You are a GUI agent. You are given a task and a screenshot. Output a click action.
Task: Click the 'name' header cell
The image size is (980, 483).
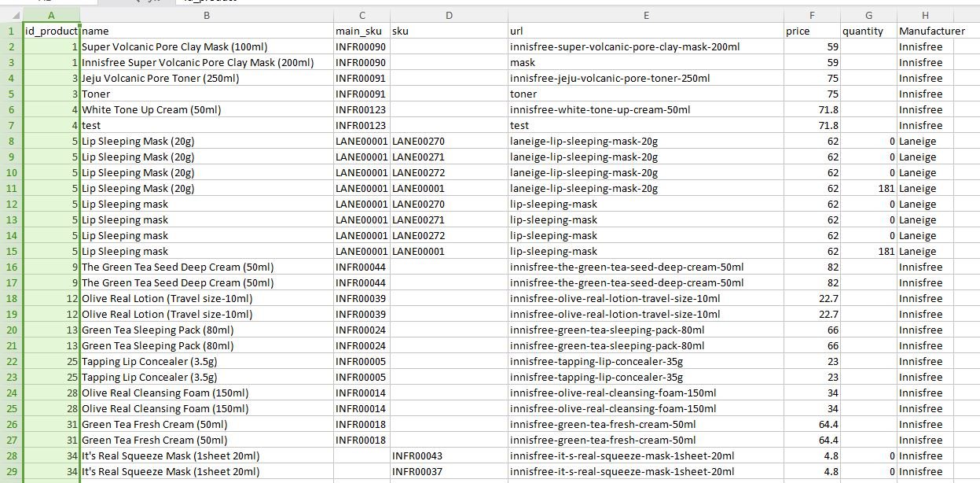(x=207, y=31)
